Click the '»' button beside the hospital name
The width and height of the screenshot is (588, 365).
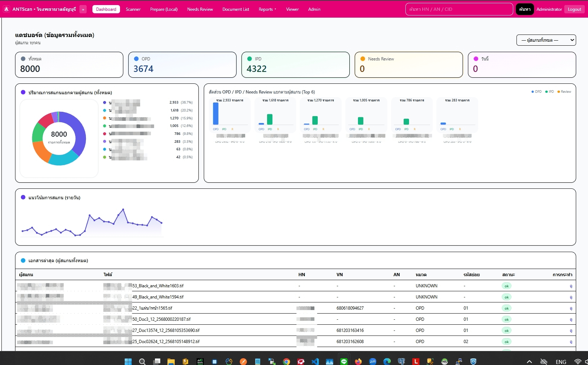(x=83, y=9)
